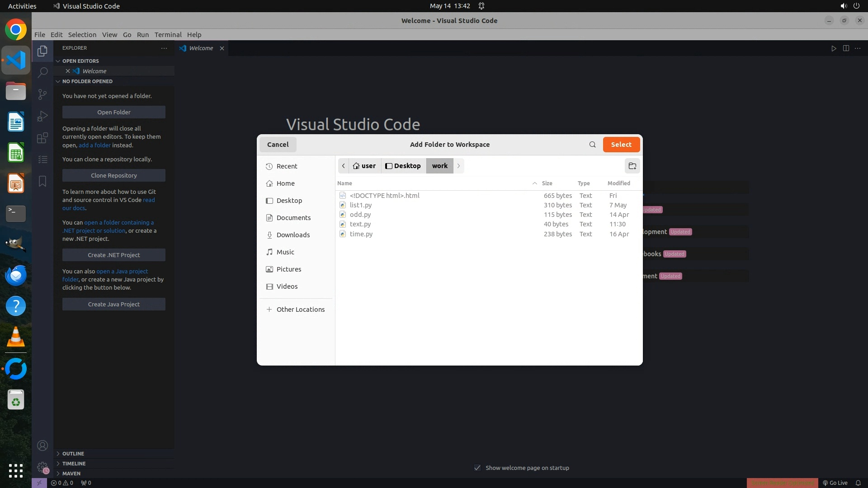This screenshot has height=488, width=868.
Task: Expand the OUTLINE section
Action: pyautogui.click(x=73, y=454)
